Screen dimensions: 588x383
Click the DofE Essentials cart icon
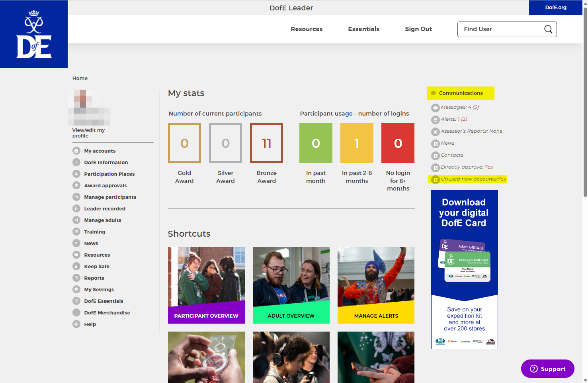point(76,301)
